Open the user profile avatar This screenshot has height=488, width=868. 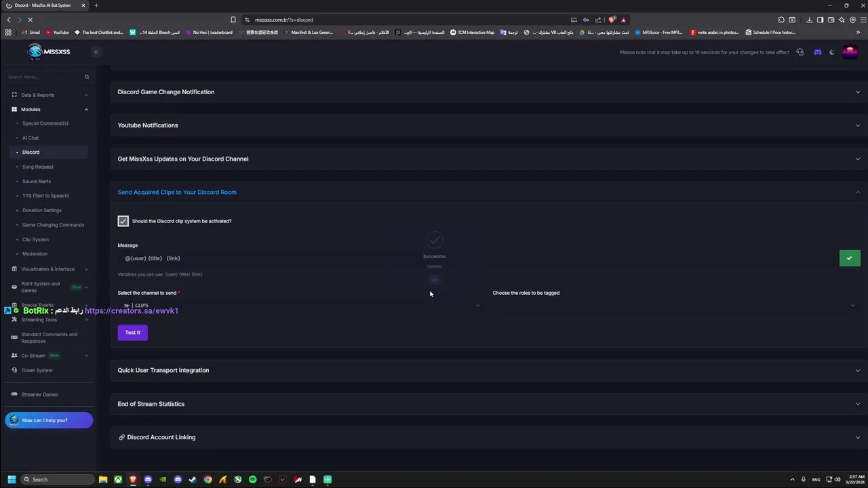coord(850,52)
